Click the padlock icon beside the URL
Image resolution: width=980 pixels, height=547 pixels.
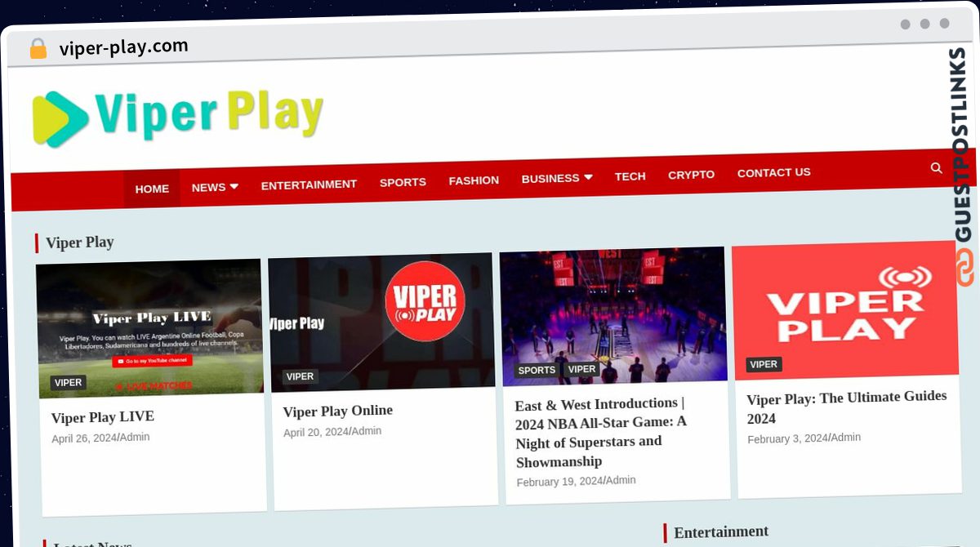pyautogui.click(x=38, y=48)
